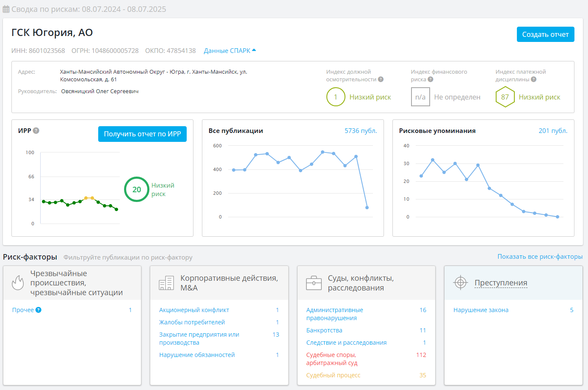The image size is (588, 390).
Task: Filter by Акционерный конфликт
Action: pos(194,310)
